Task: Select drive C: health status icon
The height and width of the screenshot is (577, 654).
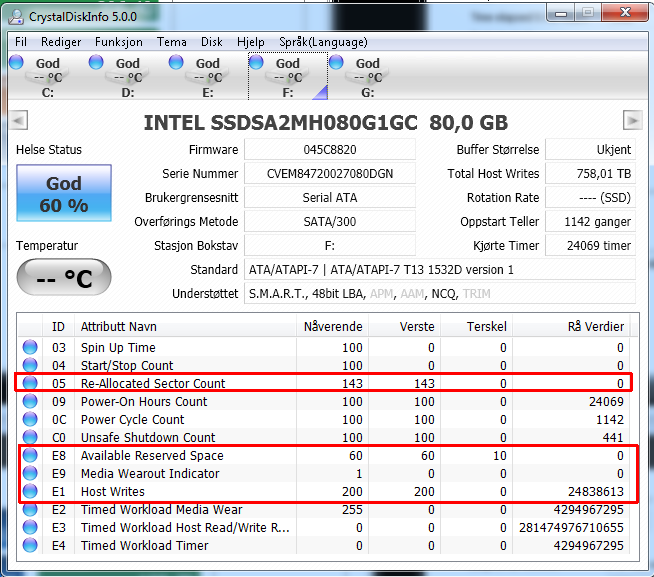Action: point(17,62)
